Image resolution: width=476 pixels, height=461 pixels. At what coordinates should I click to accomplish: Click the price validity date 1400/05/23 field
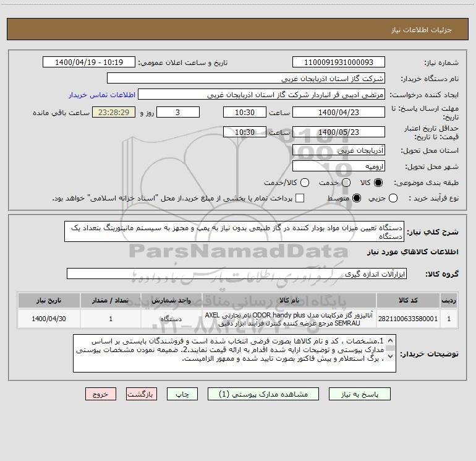pyautogui.click(x=339, y=132)
